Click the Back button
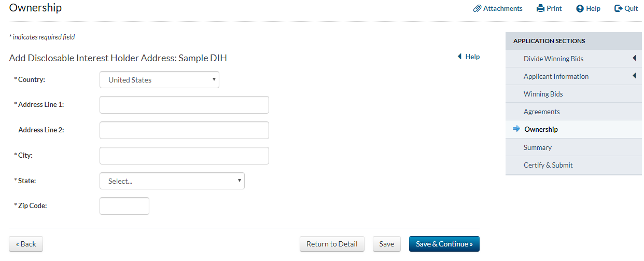This screenshot has height=261, width=644. click(26, 244)
